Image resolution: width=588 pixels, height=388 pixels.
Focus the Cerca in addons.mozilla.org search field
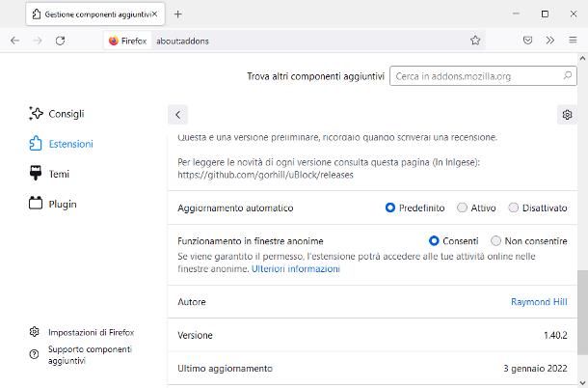pyautogui.click(x=483, y=76)
